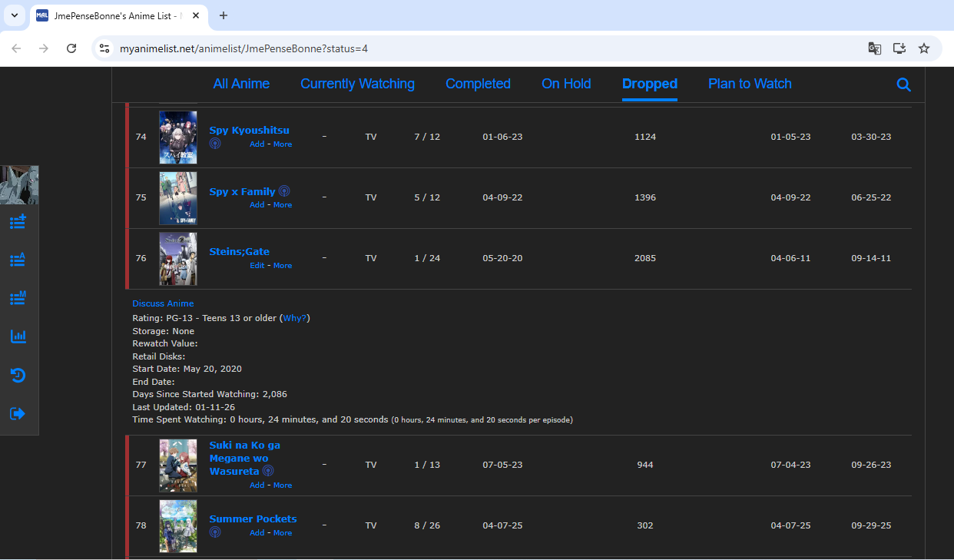Click Add under Summer Pockets
Screen dimensions: 954x560
point(257,533)
